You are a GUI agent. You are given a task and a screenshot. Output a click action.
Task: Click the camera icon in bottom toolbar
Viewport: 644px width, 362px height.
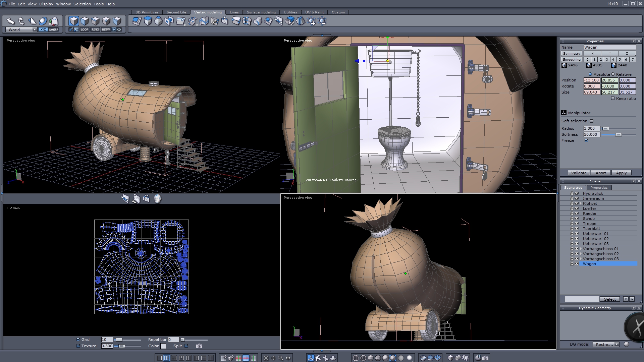tap(485, 358)
